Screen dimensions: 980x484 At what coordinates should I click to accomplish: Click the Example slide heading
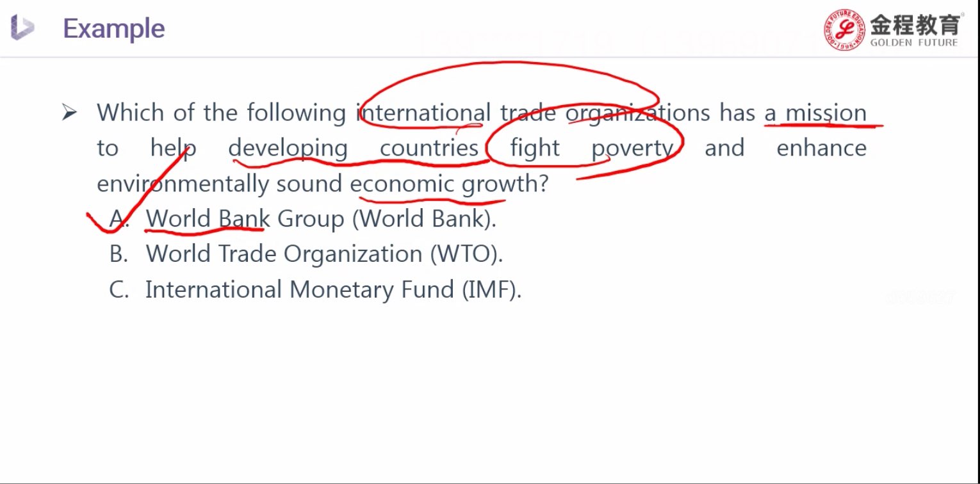point(114,29)
